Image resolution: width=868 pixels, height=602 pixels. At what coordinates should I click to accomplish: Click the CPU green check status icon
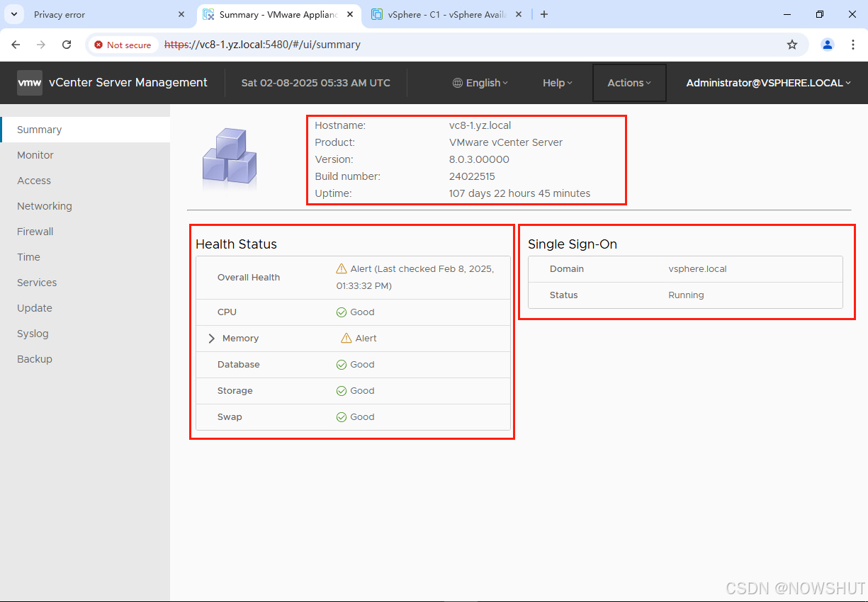(x=342, y=312)
